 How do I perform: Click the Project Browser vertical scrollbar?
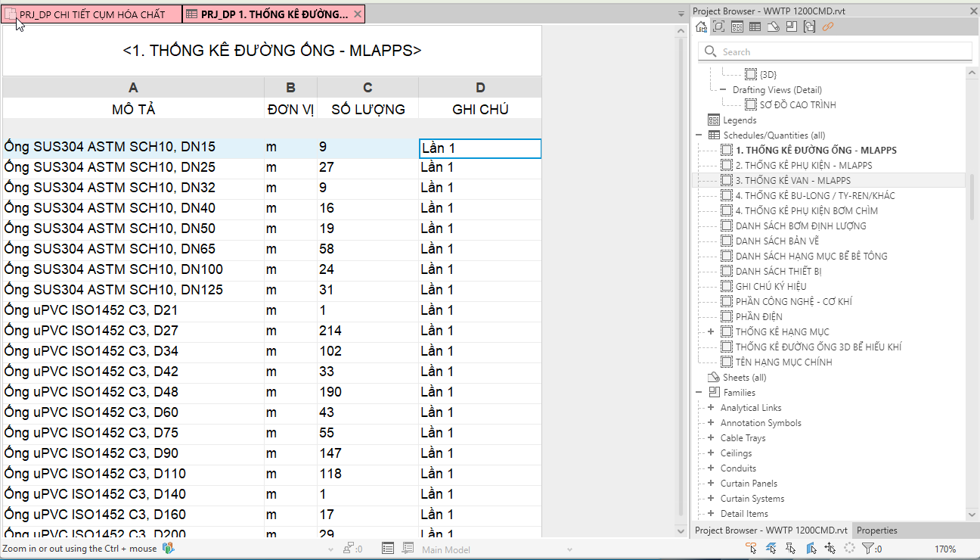[x=972, y=197]
